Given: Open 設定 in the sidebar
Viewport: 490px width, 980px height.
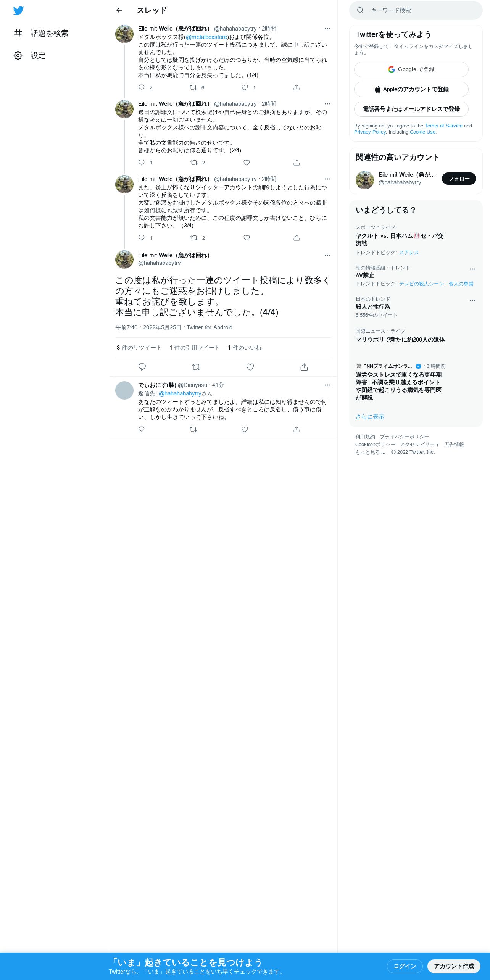Looking at the screenshot, I should (x=30, y=55).
